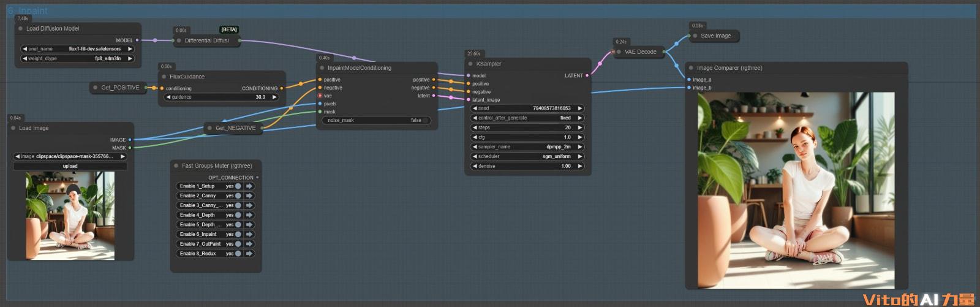The height and width of the screenshot is (307, 980).
Task: Collapse the InpaintModelConditioning node dot
Action: pyautogui.click(x=322, y=68)
